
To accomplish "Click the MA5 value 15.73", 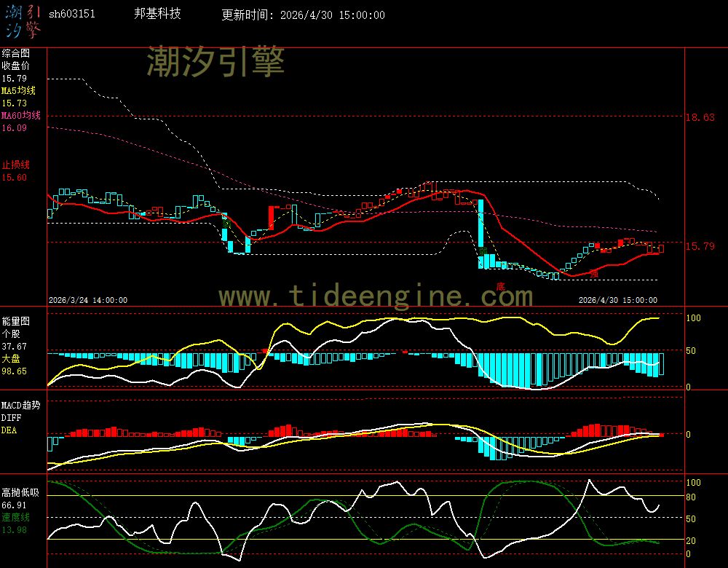I will pos(15,103).
